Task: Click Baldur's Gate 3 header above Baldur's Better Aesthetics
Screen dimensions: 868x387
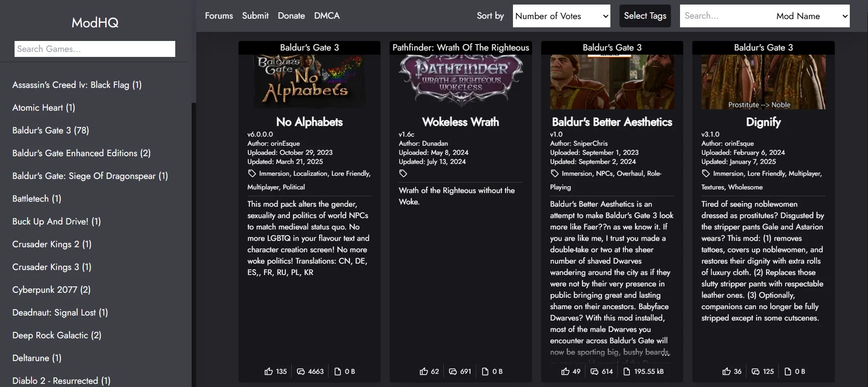Action: coord(612,47)
